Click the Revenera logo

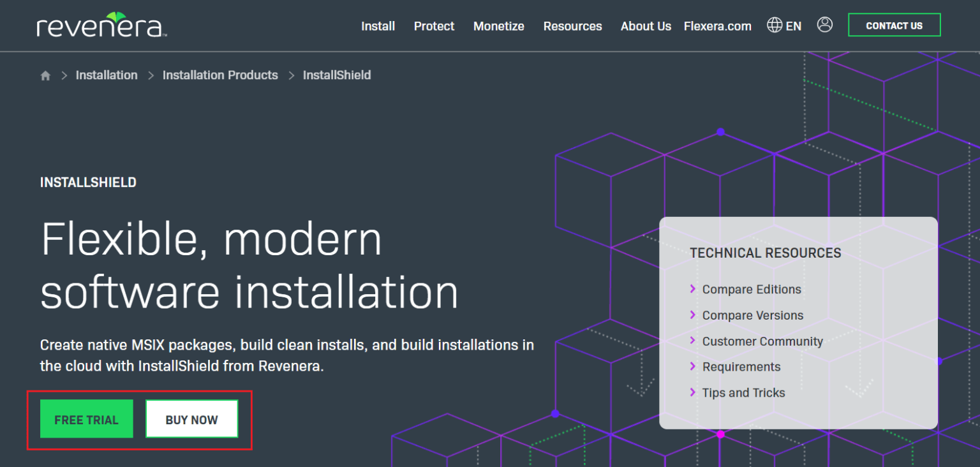[101, 26]
